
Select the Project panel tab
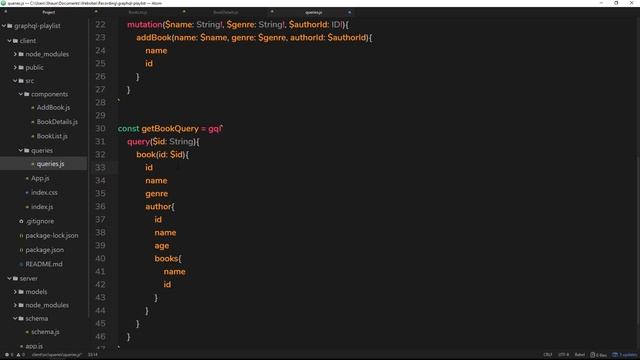click(49, 12)
